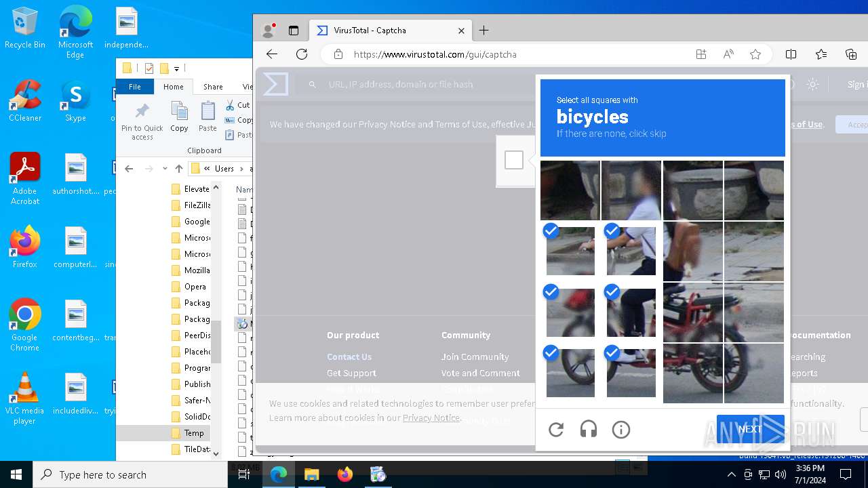Open authorshot image file on desktop

pos(75,174)
